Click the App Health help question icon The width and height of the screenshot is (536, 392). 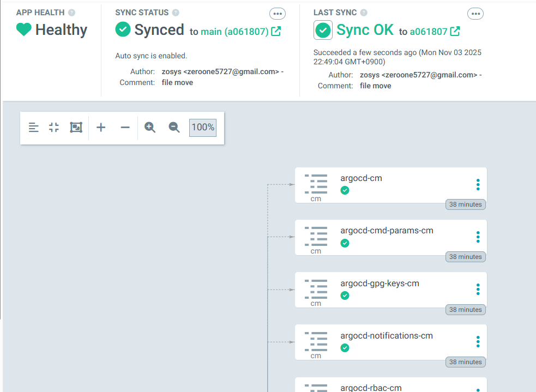(71, 13)
